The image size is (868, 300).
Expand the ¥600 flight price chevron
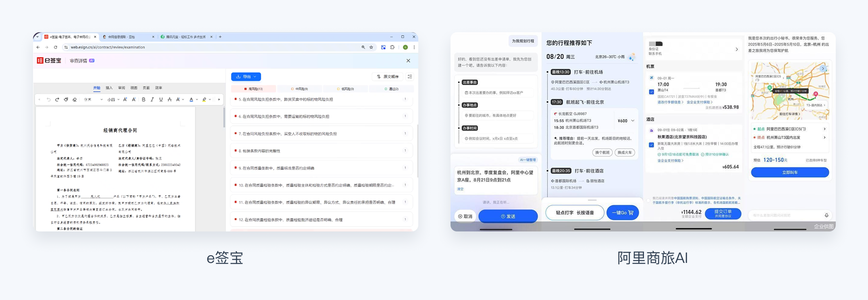633,121
